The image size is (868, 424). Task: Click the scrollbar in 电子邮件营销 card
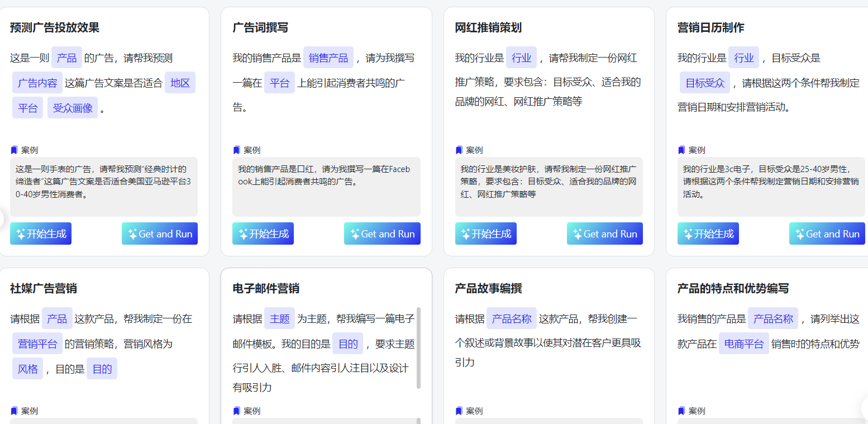coord(419,347)
